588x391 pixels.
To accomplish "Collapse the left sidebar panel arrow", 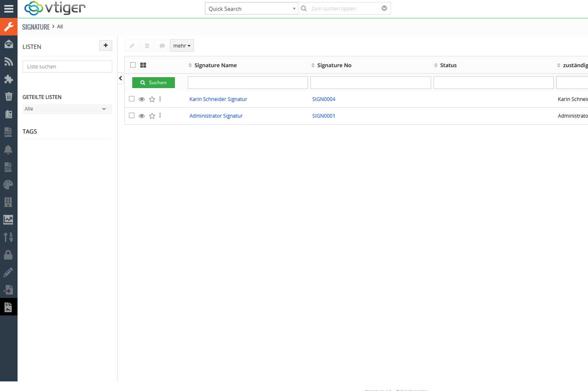I will point(121,78).
